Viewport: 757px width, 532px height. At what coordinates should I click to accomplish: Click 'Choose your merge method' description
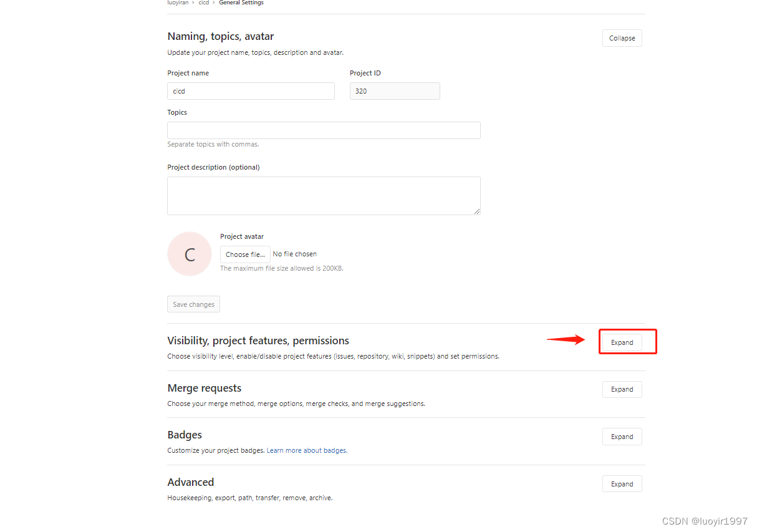296,404
